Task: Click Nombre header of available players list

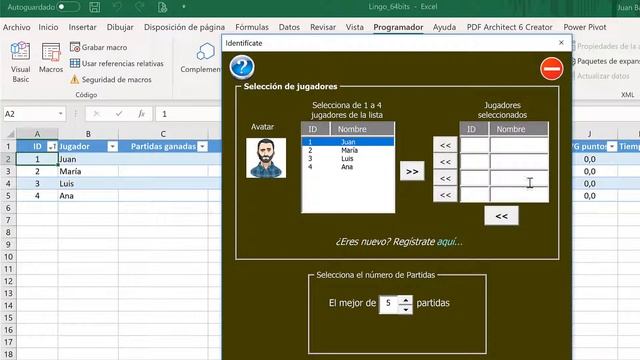Action: click(x=362, y=129)
